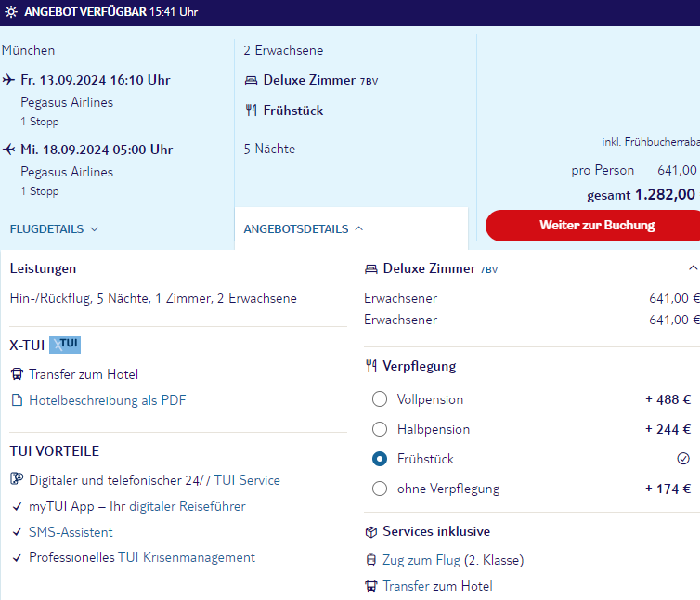Open the TUI Service link
Image resolution: width=700 pixels, height=600 pixels.
(x=247, y=480)
